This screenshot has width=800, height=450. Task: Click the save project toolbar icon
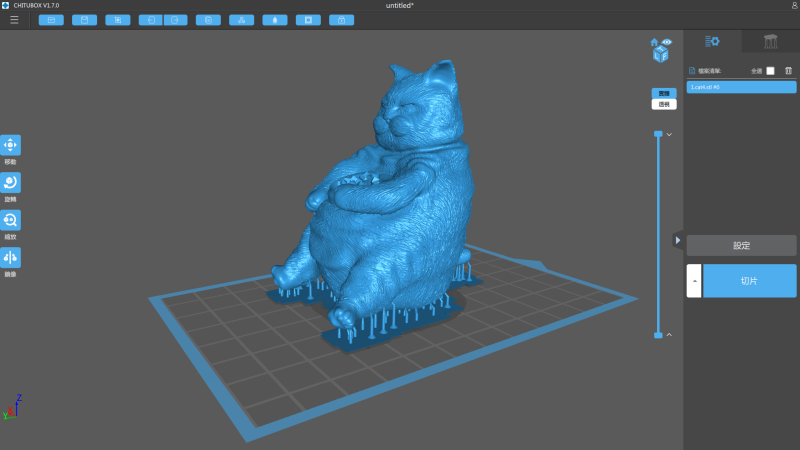coord(84,19)
